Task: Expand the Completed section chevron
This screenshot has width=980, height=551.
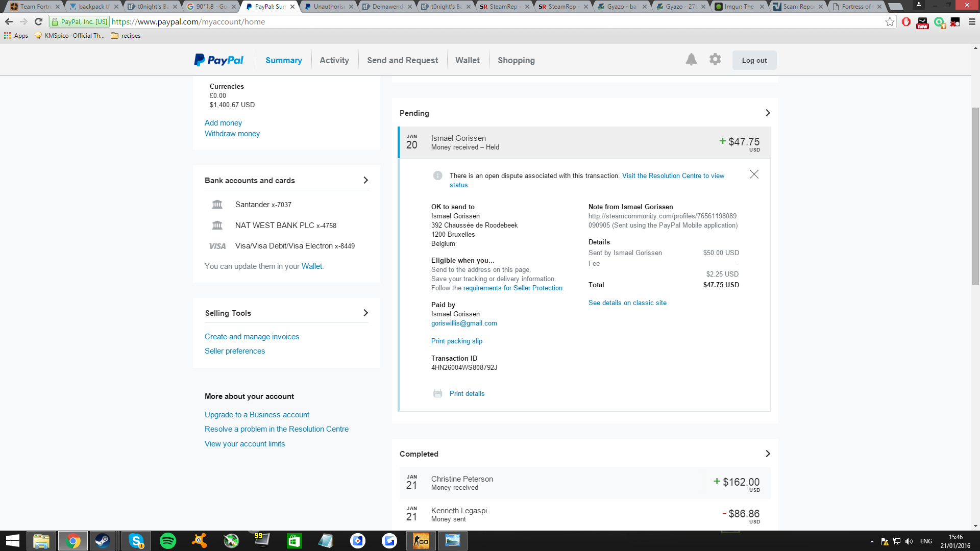Action: pyautogui.click(x=768, y=454)
